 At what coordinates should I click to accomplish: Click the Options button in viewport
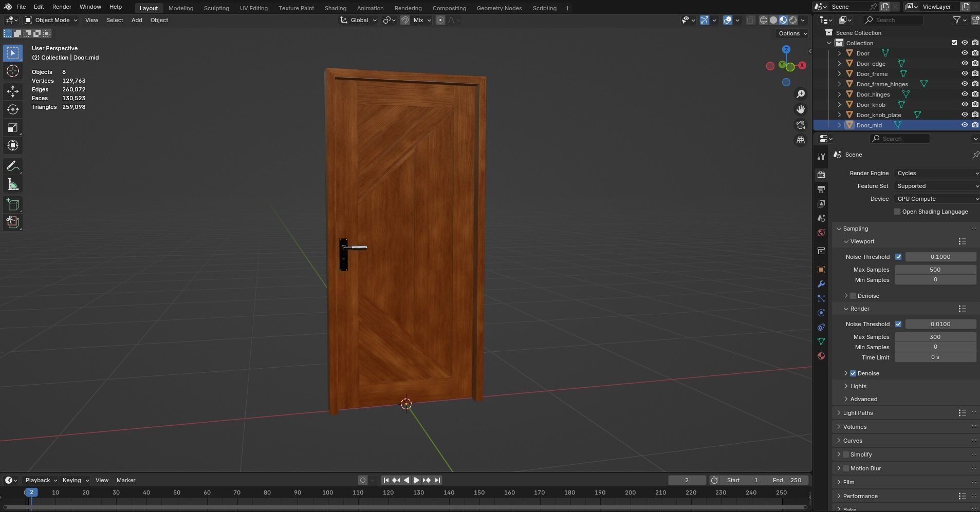(791, 33)
